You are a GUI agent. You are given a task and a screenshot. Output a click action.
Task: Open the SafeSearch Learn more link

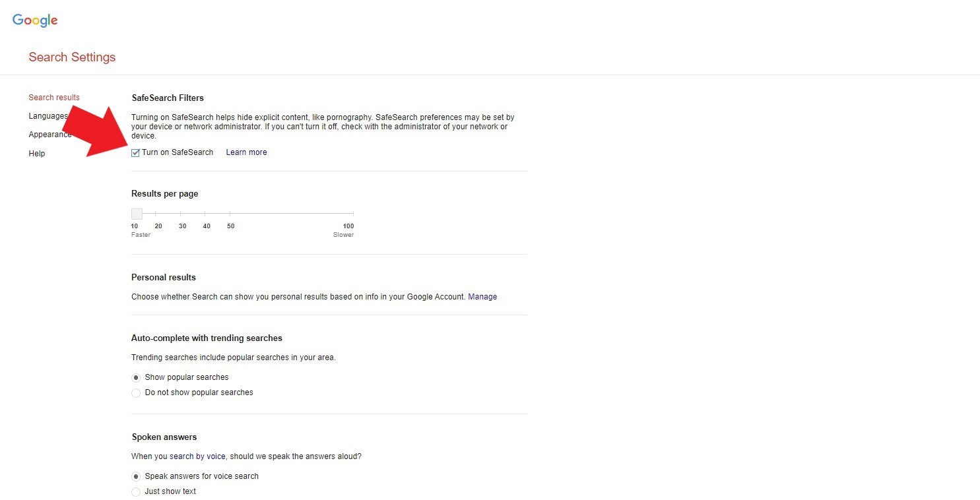tap(246, 152)
